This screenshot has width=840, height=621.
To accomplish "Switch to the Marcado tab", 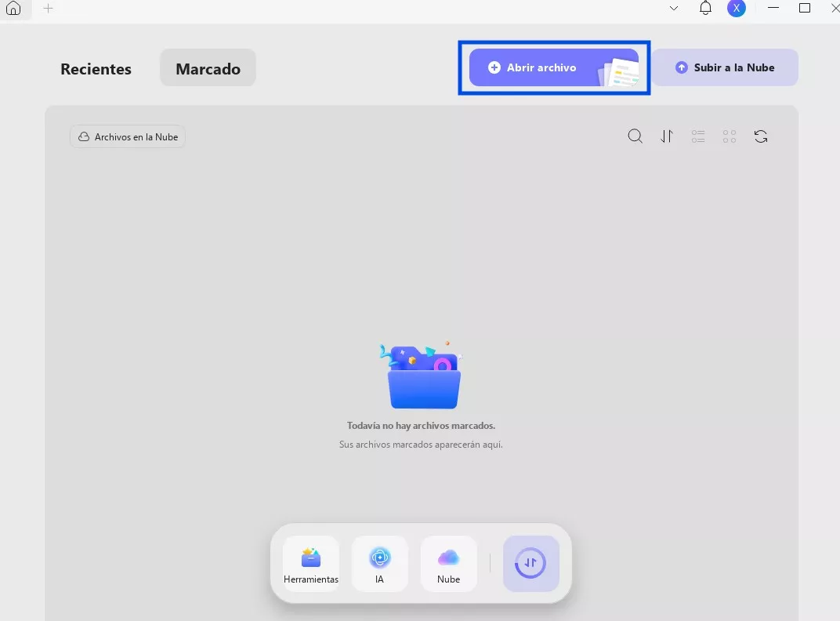I will [208, 68].
